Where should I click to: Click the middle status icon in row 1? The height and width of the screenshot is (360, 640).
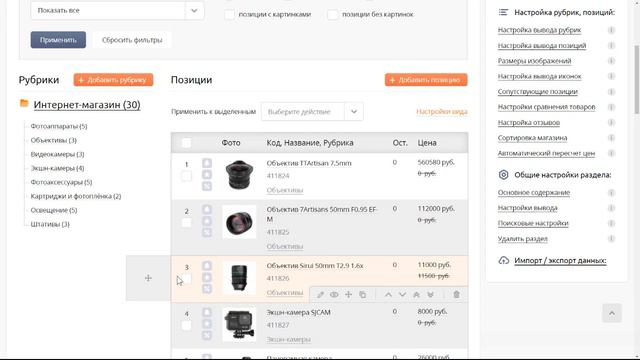click(x=207, y=175)
